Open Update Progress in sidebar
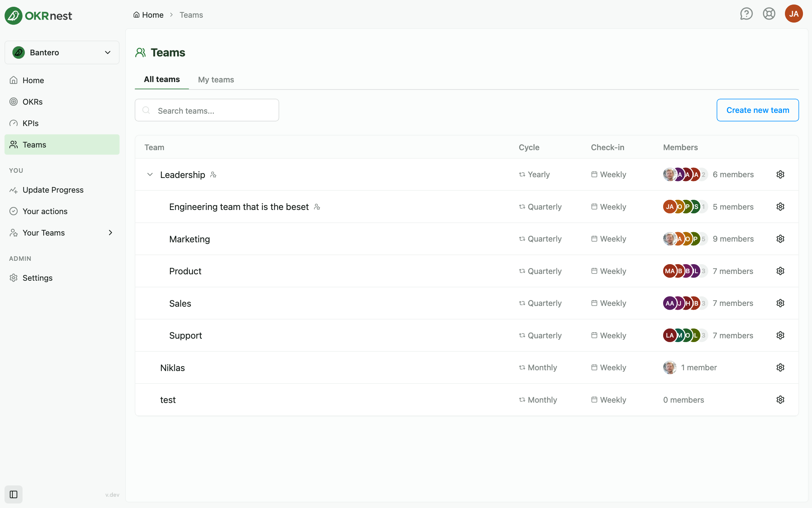The width and height of the screenshot is (812, 508). (x=62, y=190)
